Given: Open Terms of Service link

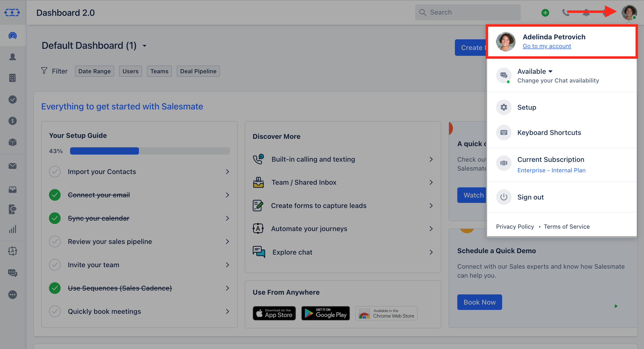Looking at the screenshot, I should coord(566,227).
